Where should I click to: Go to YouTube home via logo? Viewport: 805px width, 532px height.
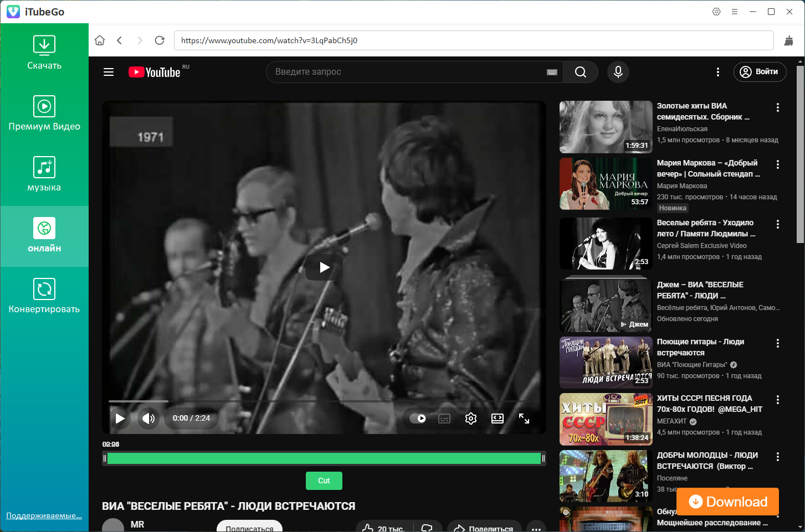(x=155, y=72)
